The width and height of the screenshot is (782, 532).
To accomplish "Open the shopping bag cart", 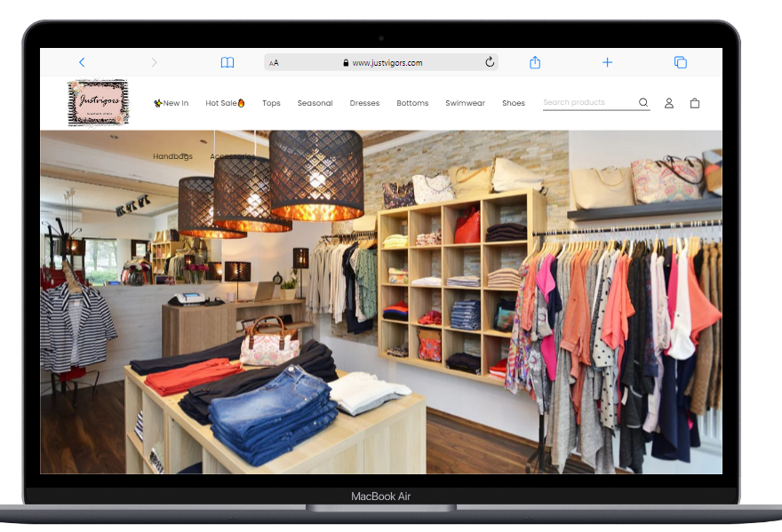I will pos(695,103).
